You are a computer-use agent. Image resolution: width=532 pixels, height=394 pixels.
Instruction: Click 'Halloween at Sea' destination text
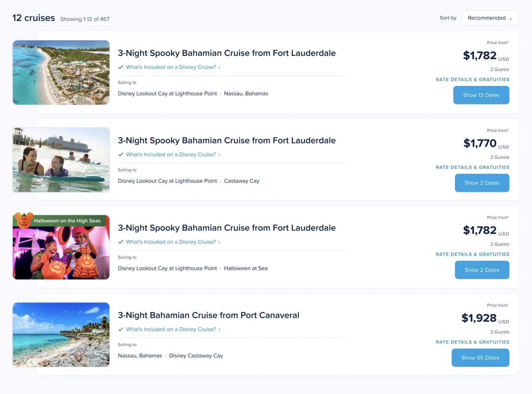click(246, 268)
